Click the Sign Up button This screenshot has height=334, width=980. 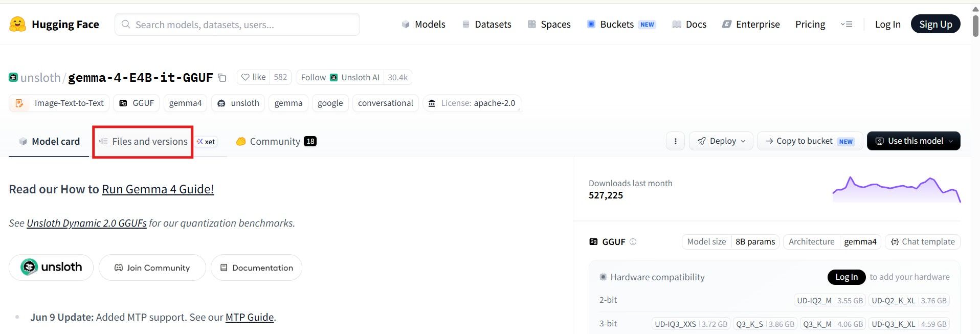click(x=936, y=24)
